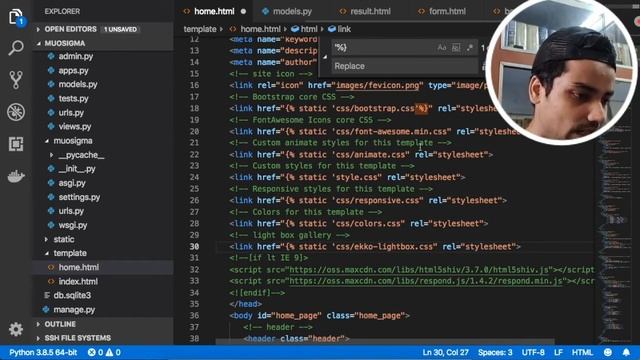The image size is (640, 360).
Task: Open the Search view icon
Action: click(x=16, y=48)
